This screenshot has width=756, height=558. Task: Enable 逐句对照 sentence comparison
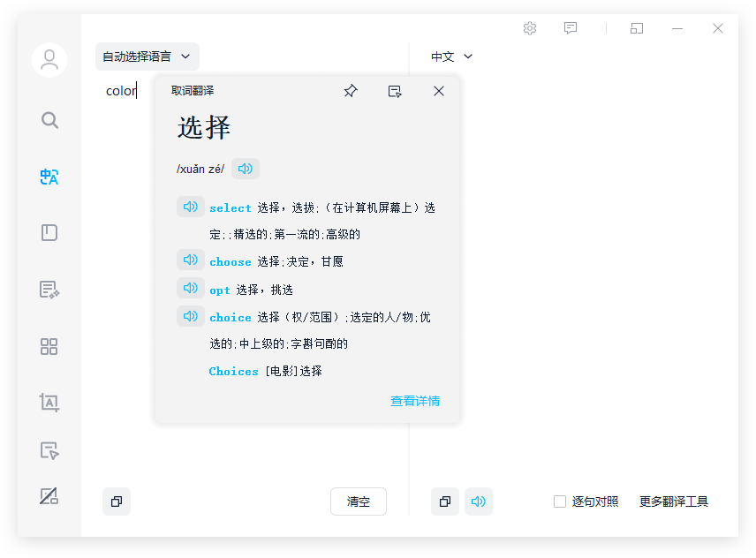560,501
